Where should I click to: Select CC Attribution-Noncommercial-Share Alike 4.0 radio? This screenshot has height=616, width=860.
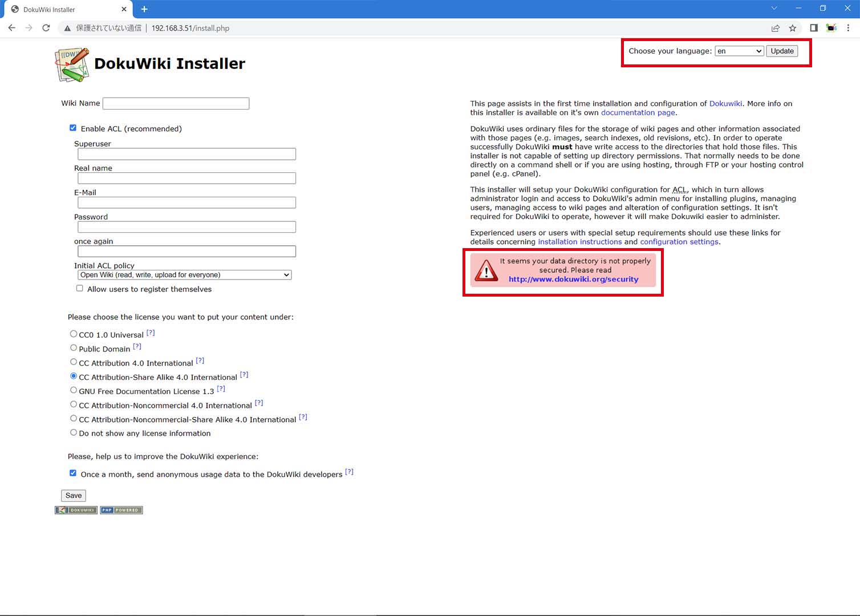pyautogui.click(x=74, y=418)
